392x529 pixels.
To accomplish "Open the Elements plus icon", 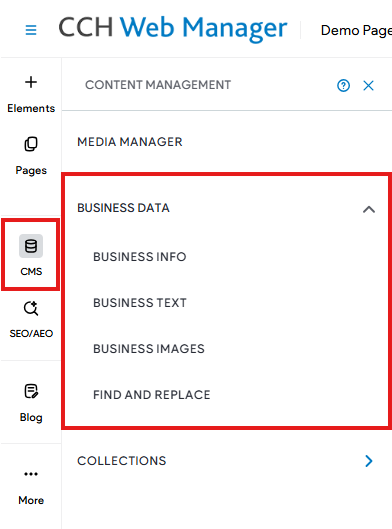I will coord(31,82).
